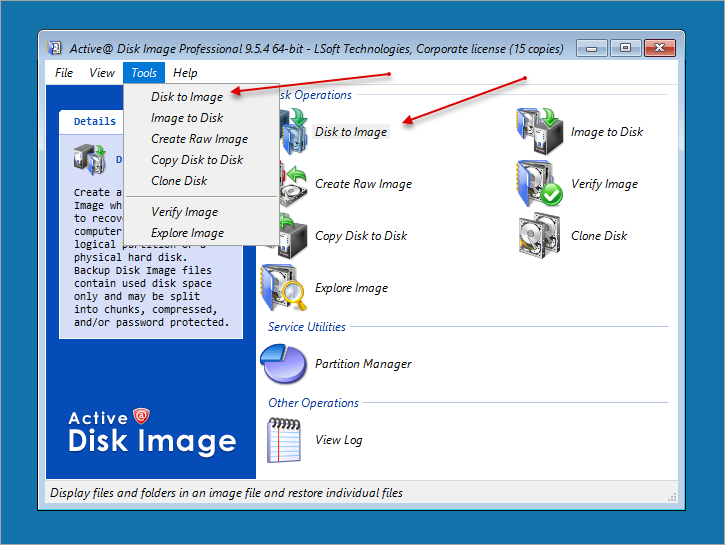This screenshot has height=545, width=725.
Task: Click the description line 'Backup Disk Image files'
Action: [x=142, y=270]
